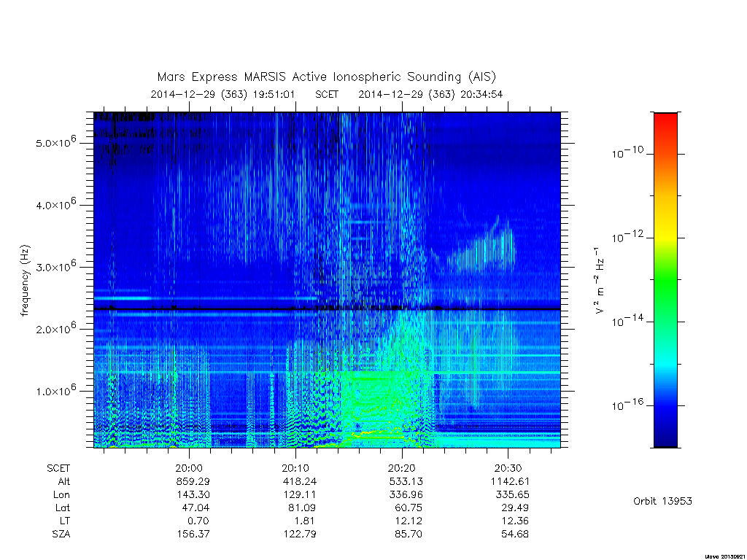Screen dimensions: 747x560
Task: Select the 20:30 time axis tick label
Action: point(508,468)
